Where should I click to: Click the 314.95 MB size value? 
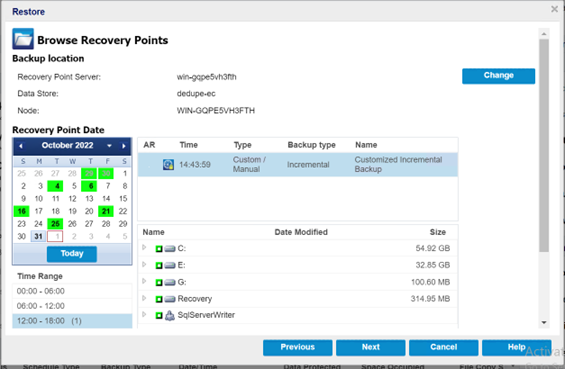coord(430,299)
